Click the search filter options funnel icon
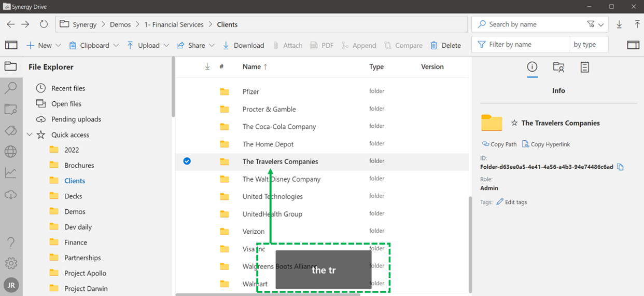The height and width of the screenshot is (296, 644). (x=591, y=24)
